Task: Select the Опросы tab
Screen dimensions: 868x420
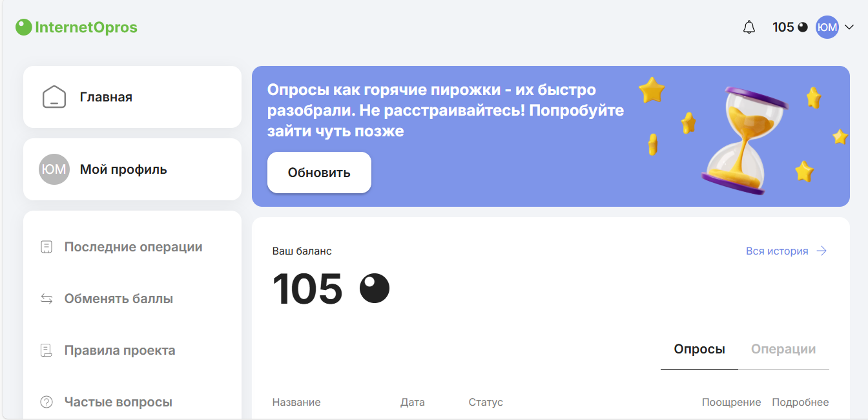Action: [x=699, y=349]
